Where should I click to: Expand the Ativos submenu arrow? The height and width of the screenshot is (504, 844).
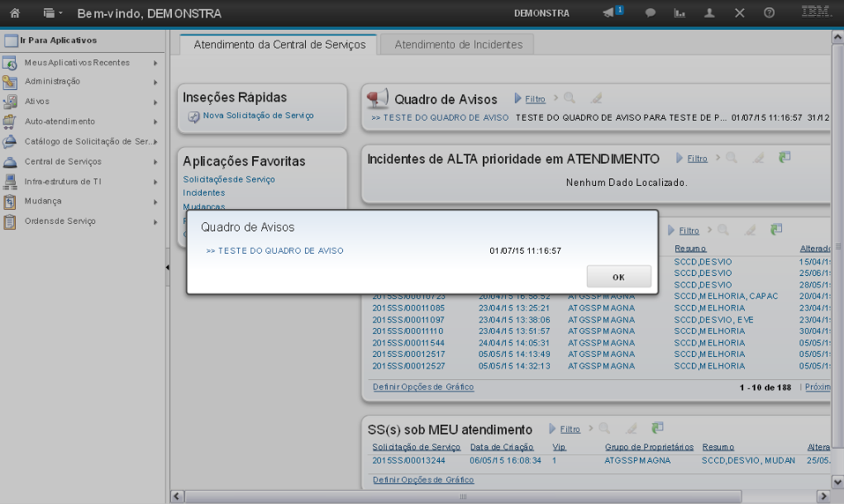tap(155, 102)
